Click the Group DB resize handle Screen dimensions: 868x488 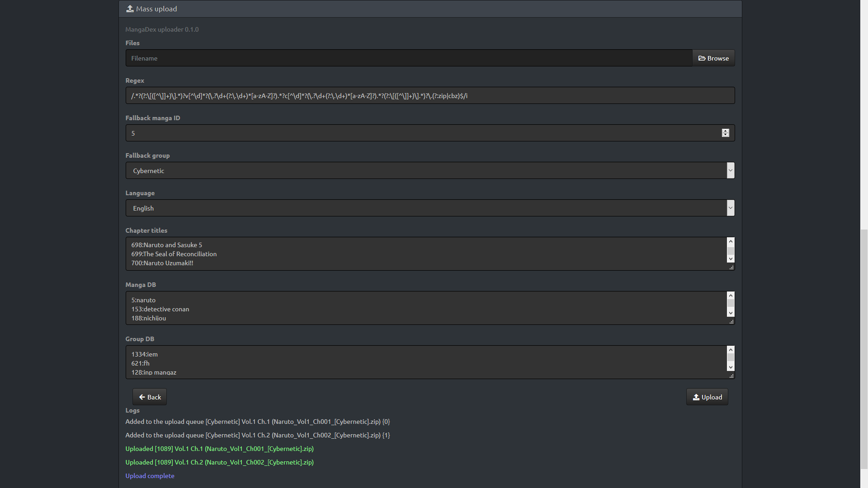[731, 376]
